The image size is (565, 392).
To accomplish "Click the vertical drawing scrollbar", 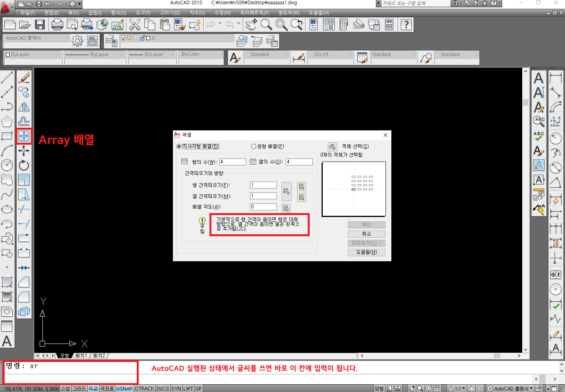I will pos(525,210).
